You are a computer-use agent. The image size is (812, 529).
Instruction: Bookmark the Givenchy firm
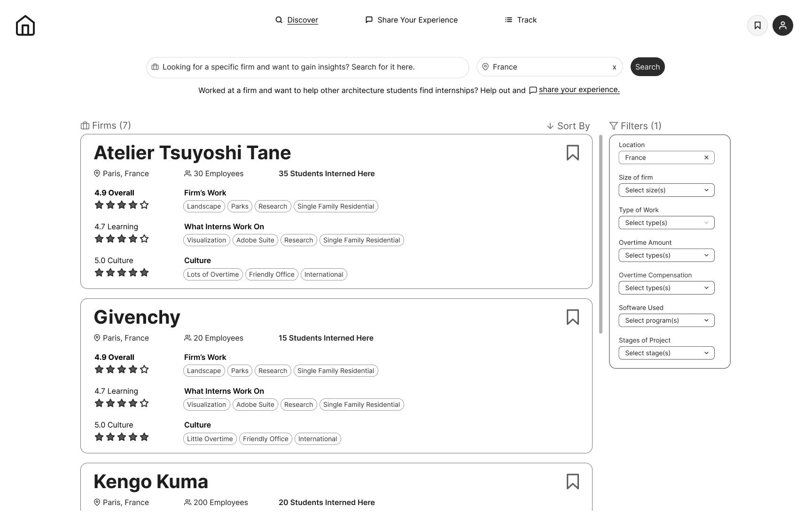pyautogui.click(x=573, y=317)
